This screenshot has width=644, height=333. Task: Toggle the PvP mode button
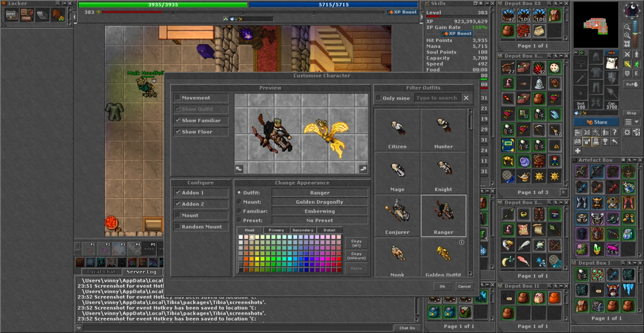tap(632, 84)
